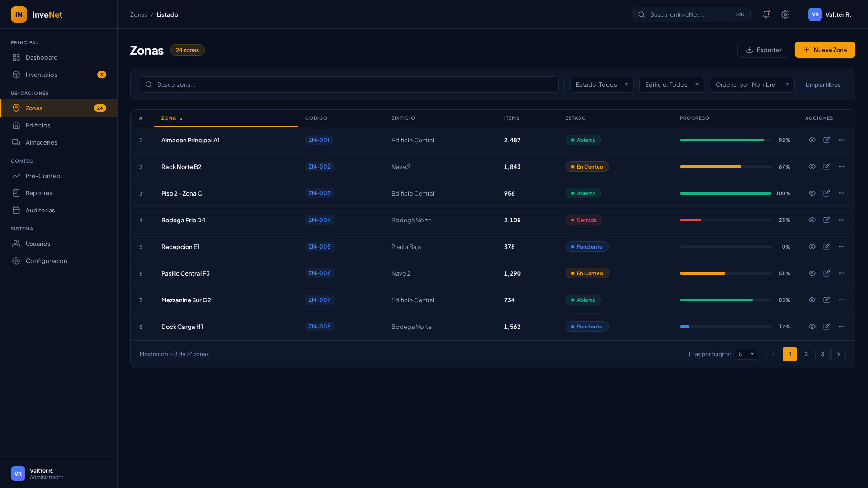Click pencil icon for Dock Carga H1
The width and height of the screenshot is (868, 488).
[x=826, y=327]
